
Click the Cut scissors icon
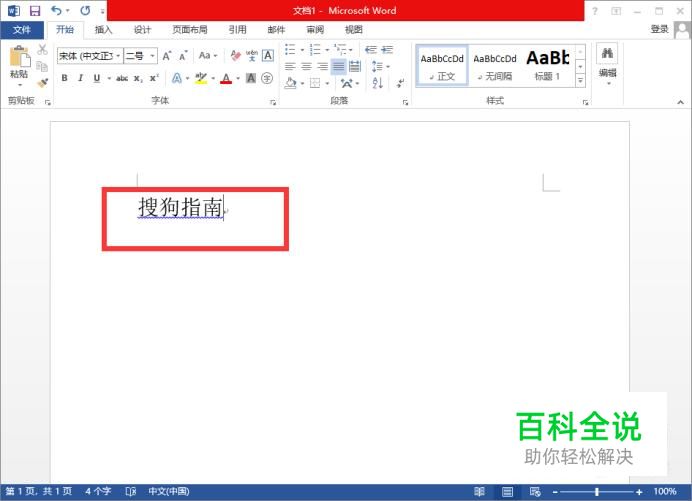point(42,49)
